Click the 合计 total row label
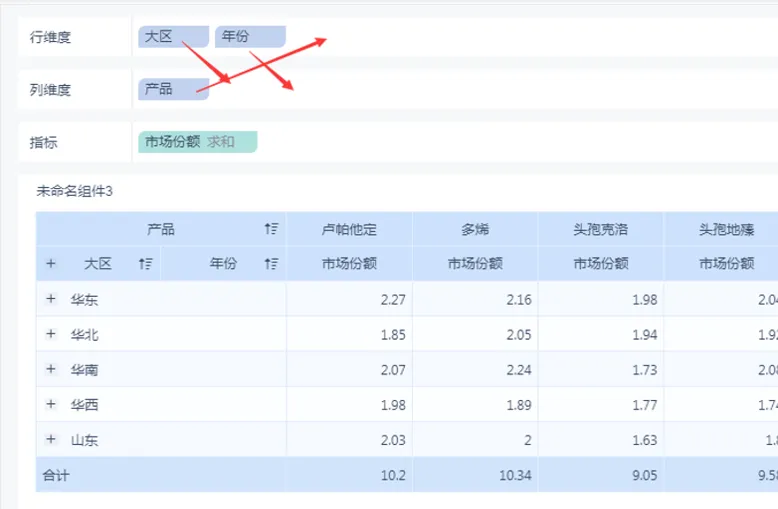 pos(56,475)
